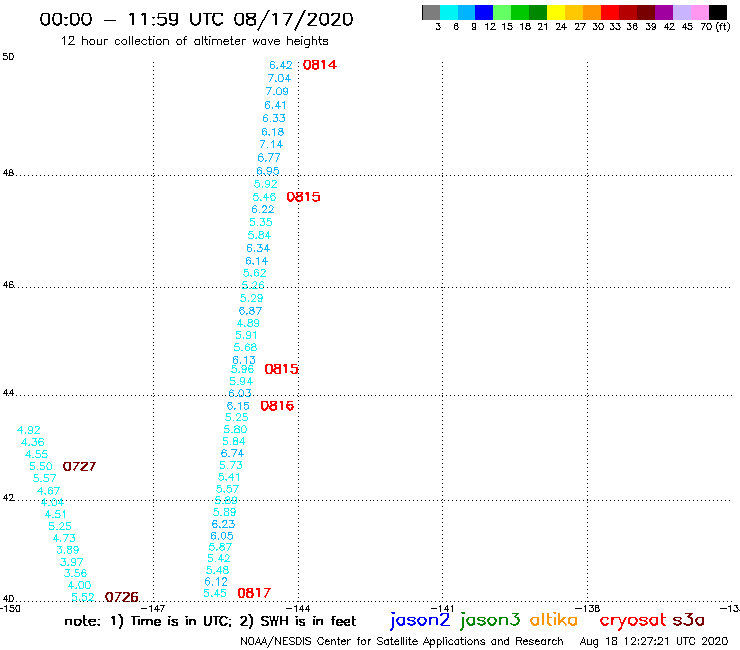This screenshot has width=740, height=650.
Task: Click the 6.05 wave height value
Action: tap(222, 536)
